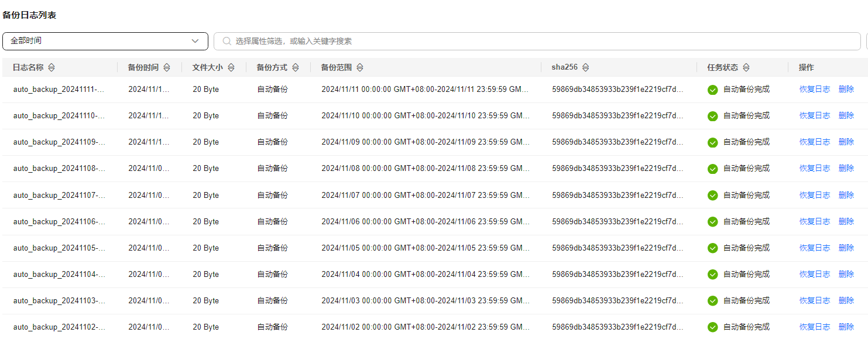Click 自动备份 method in auto_backup_20241106 row

pyautogui.click(x=273, y=222)
